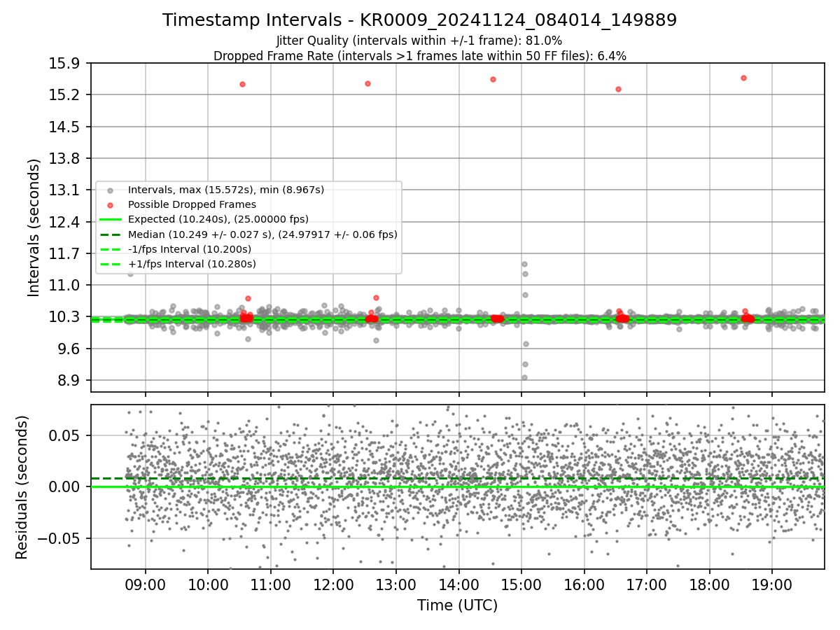Click the red outlier point above 15.2 near 10:30

242,84
